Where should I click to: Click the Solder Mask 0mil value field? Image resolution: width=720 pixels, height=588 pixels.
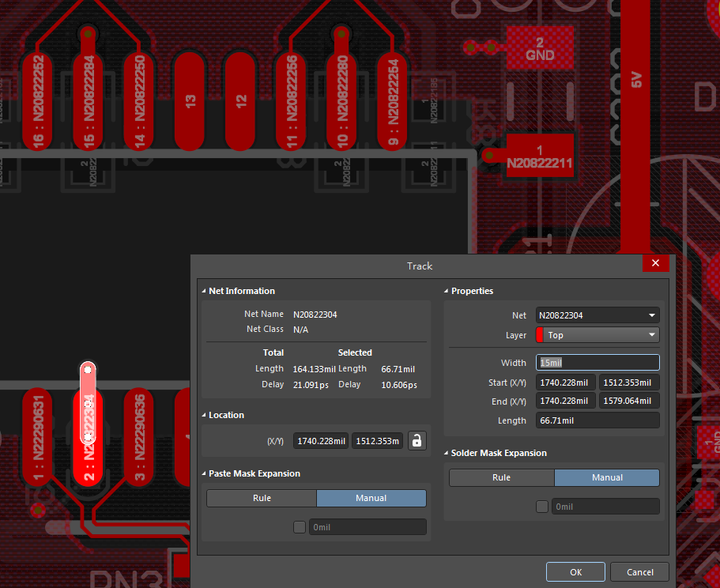(x=605, y=507)
